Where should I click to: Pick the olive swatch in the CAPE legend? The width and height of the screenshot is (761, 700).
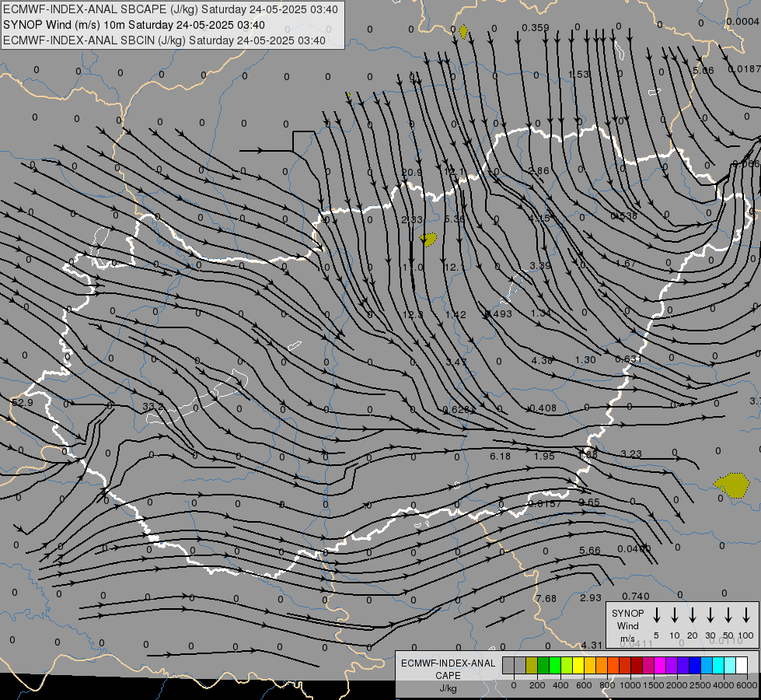click(x=532, y=665)
